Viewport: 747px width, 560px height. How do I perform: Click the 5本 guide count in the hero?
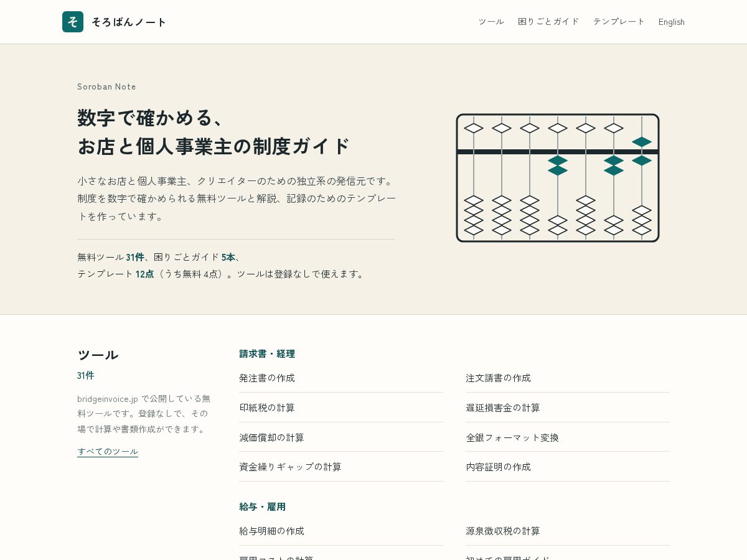pyautogui.click(x=228, y=257)
